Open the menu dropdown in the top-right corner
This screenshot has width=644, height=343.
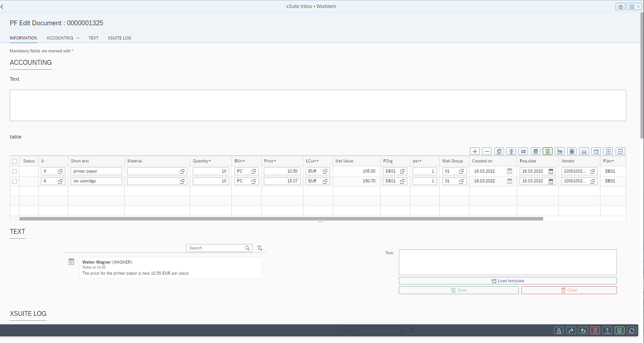[x=634, y=6]
